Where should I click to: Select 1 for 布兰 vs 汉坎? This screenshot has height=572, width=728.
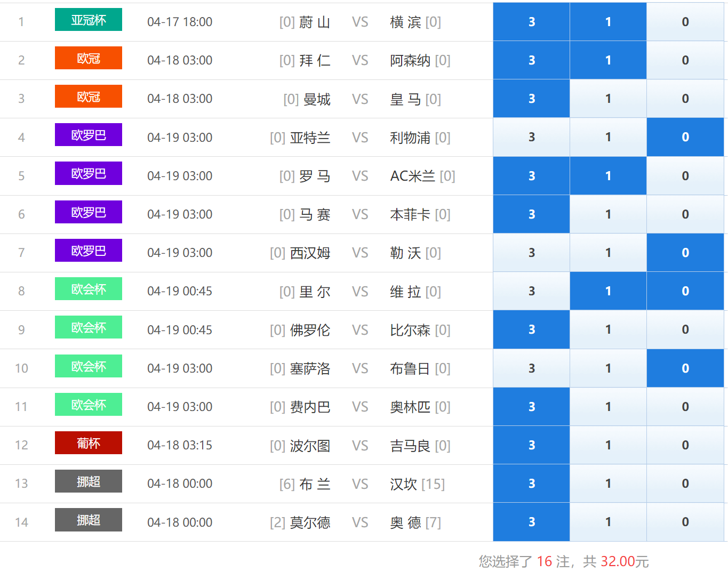[x=608, y=484]
